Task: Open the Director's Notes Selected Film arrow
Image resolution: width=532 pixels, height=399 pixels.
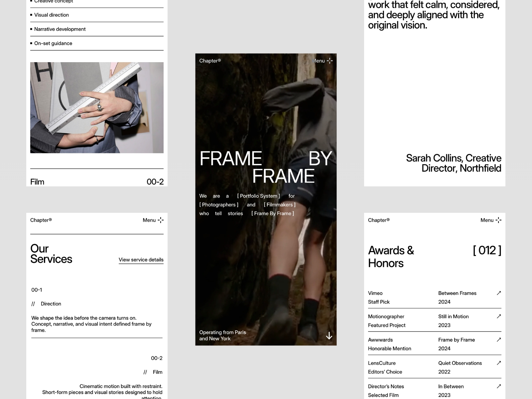Action: [x=498, y=386]
